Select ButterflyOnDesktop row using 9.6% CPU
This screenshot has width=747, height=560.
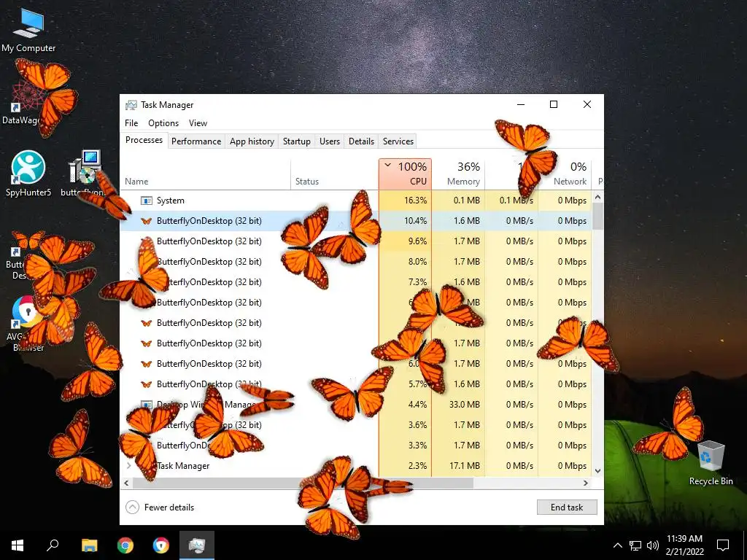[356, 241]
